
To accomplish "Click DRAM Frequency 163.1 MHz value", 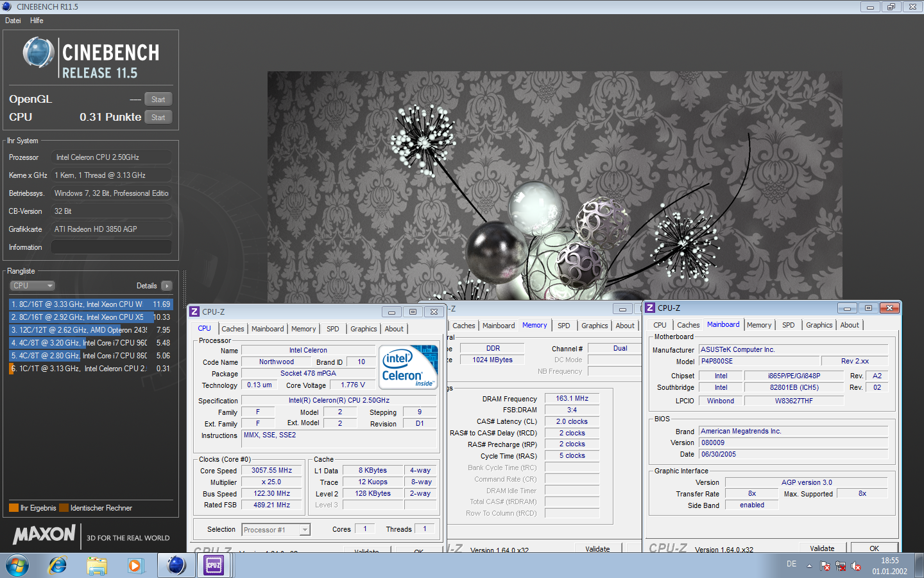I will tap(572, 398).
